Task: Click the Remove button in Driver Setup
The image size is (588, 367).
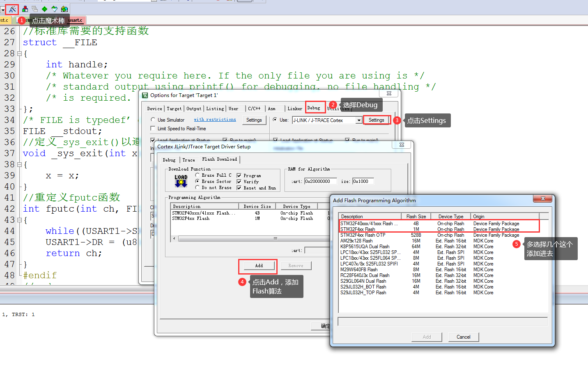Action: pos(296,266)
